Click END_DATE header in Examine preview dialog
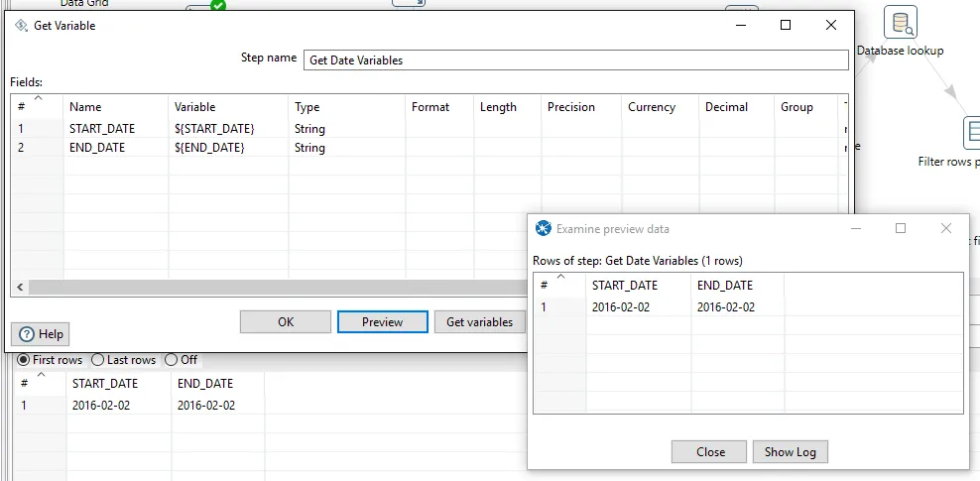Viewport: 980px width, 481px height. (738, 285)
